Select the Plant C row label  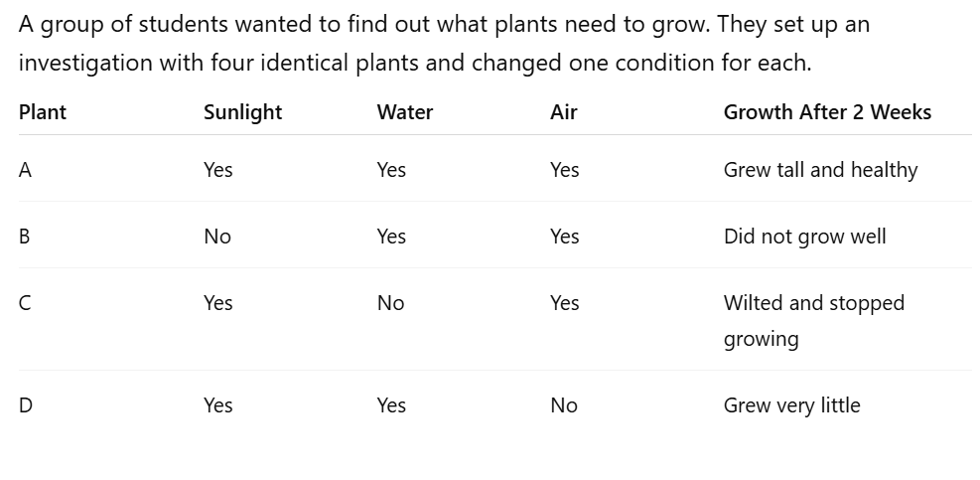[x=26, y=303]
